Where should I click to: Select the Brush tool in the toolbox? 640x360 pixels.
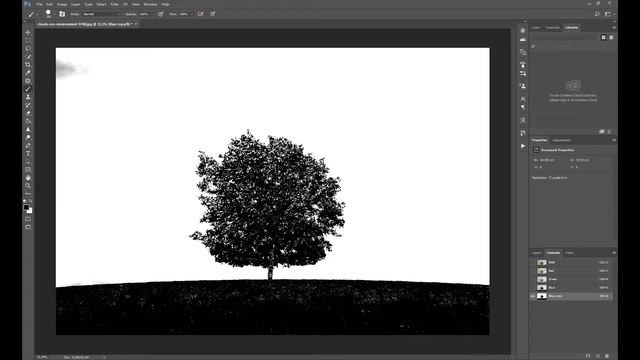pos(28,89)
